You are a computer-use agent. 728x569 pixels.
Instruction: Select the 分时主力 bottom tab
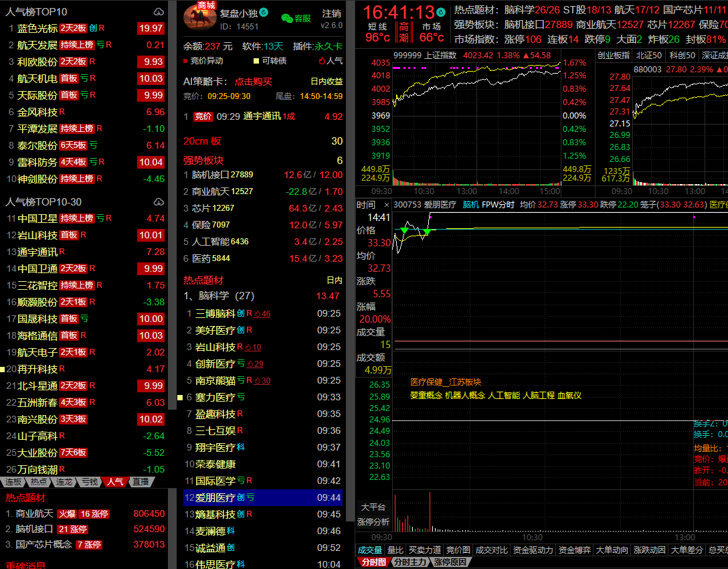tap(409, 562)
